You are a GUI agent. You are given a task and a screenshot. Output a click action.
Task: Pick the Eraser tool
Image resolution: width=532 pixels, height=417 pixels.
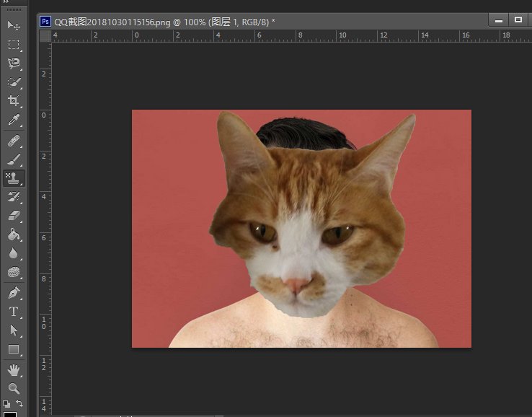(13, 215)
